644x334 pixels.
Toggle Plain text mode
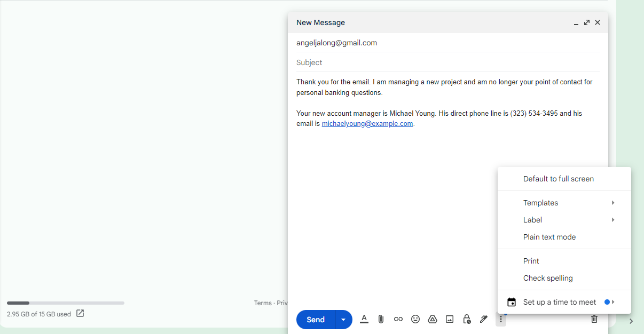pos(549,237)
